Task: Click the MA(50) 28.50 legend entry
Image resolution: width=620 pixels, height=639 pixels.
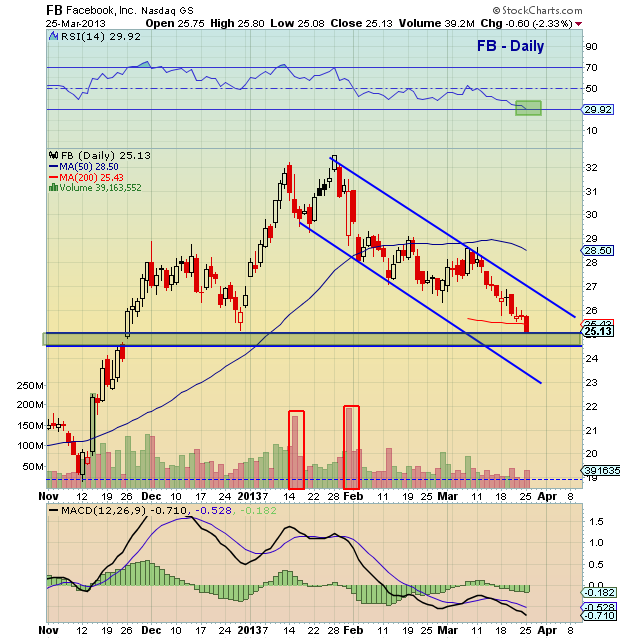Action: [84, 166]
